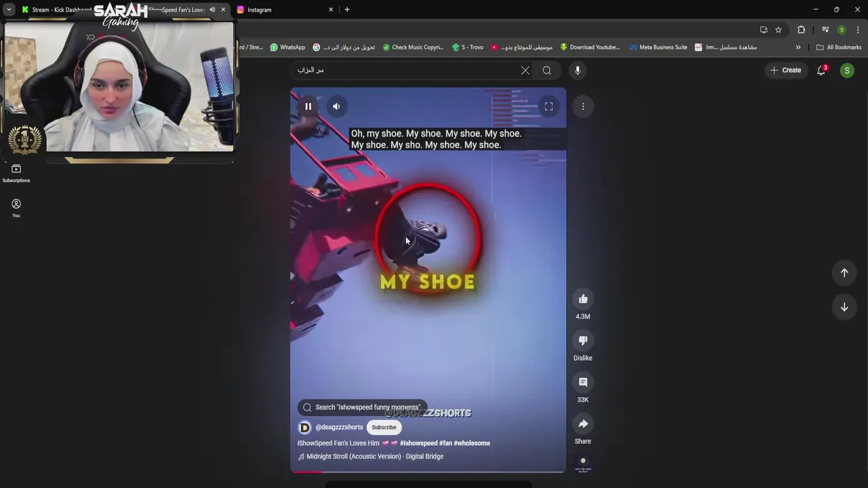Search "ishowspeed funny moments" suggestion

361,407
